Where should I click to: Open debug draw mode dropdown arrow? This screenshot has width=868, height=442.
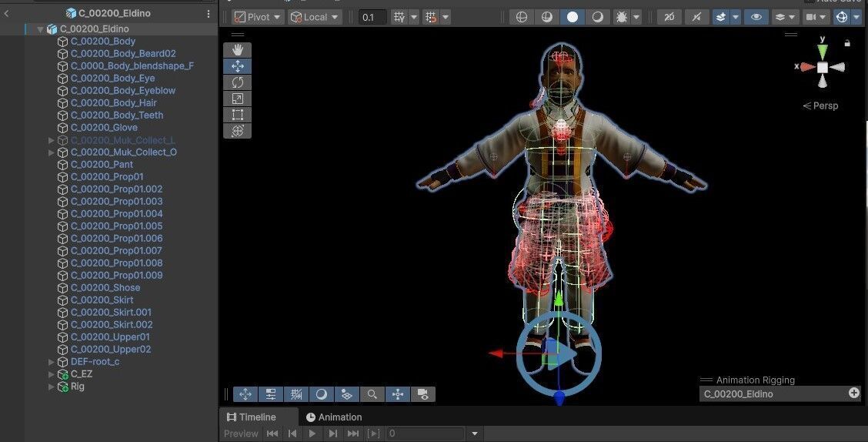636,17
